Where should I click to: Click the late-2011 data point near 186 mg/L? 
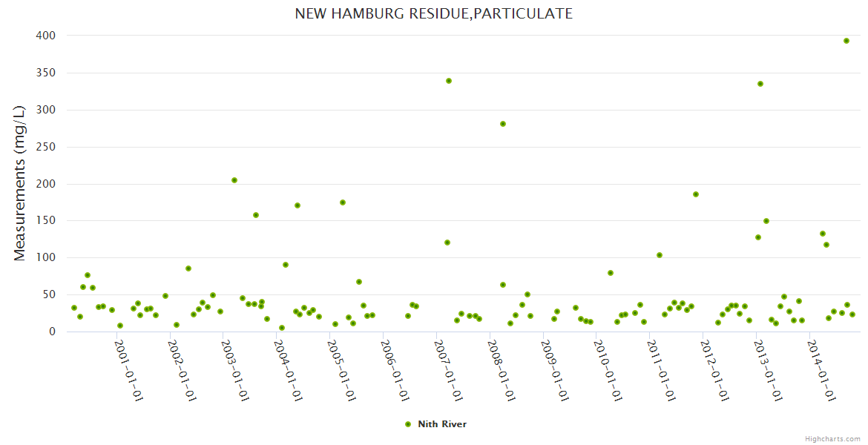(x=696, y=194)
